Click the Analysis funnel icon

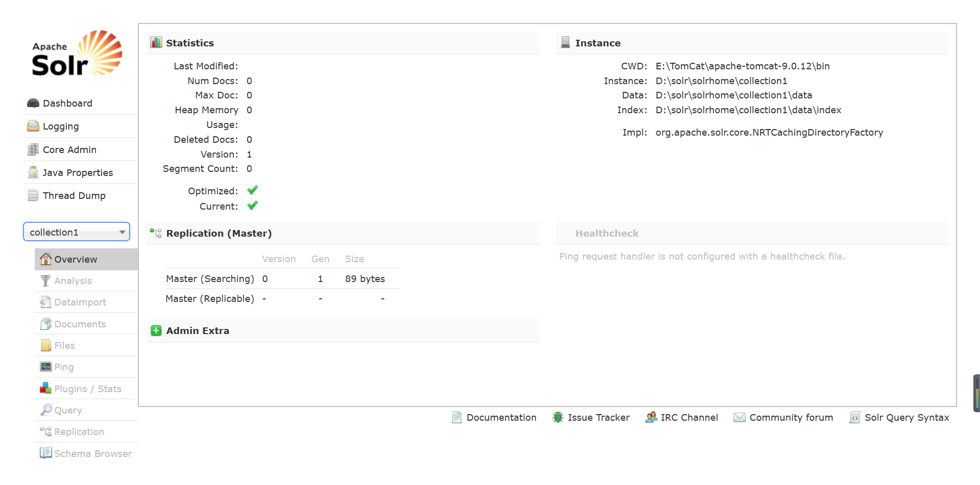(46, 280)
